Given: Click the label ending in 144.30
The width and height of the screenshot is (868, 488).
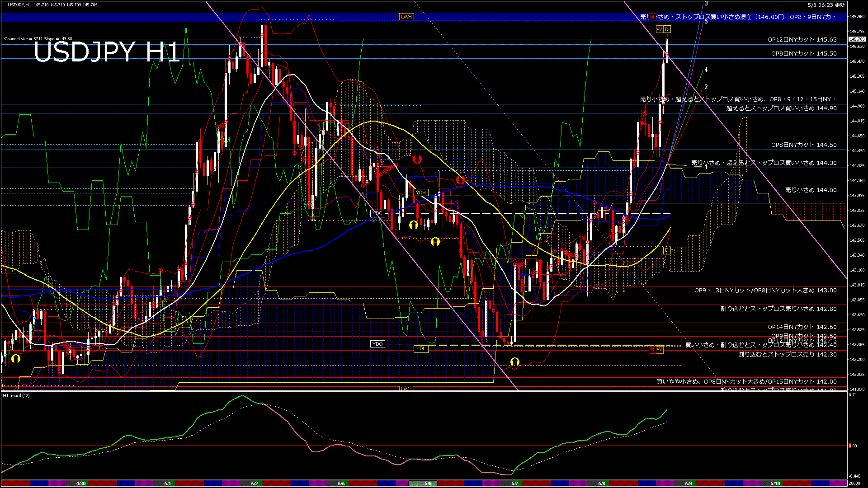Looking at the screenshot, I should click(764, 163).
